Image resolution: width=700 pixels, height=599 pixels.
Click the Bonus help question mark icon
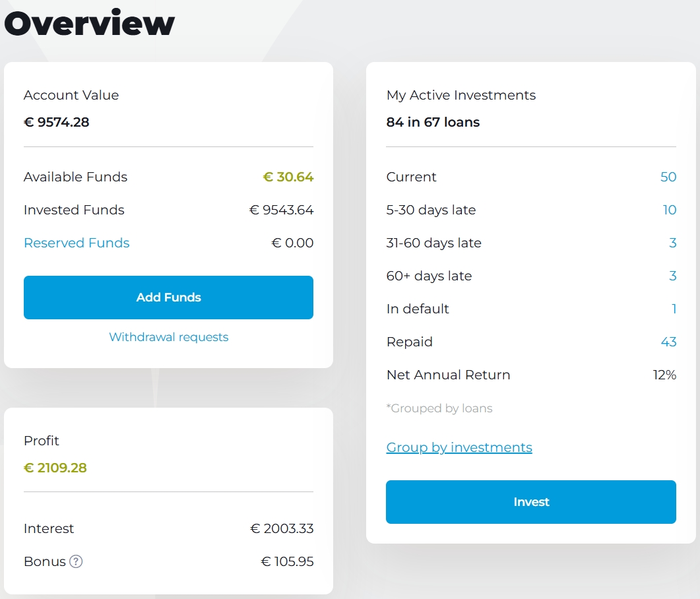tap(76, 561)
